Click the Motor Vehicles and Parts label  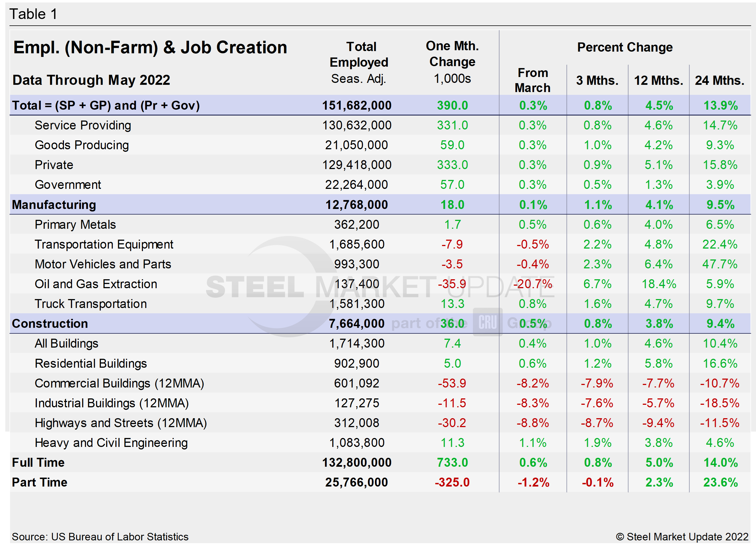coord(103,264)
